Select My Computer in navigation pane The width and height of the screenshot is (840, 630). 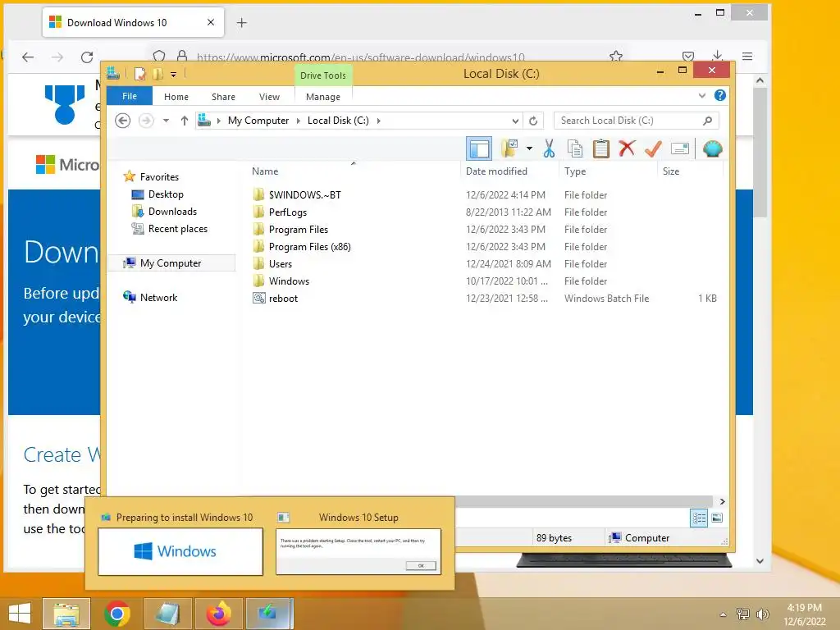tap(171, 263)
